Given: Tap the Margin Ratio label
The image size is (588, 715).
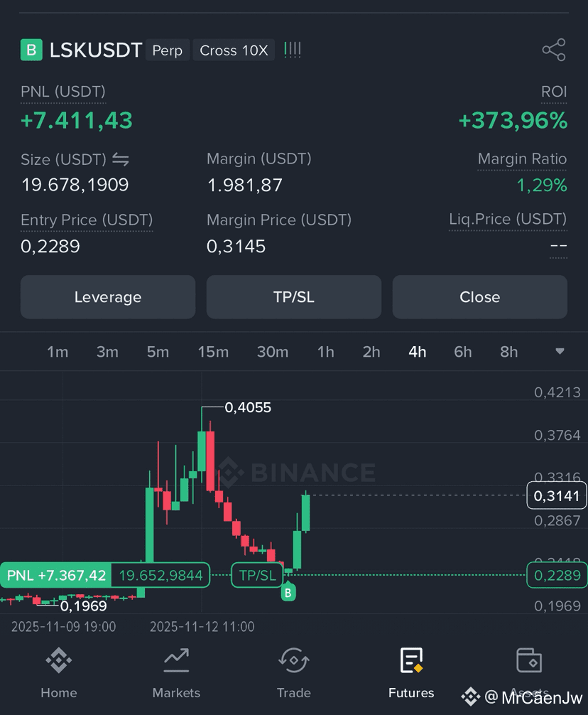Looking at the screenshot, I should pos(522,158).
